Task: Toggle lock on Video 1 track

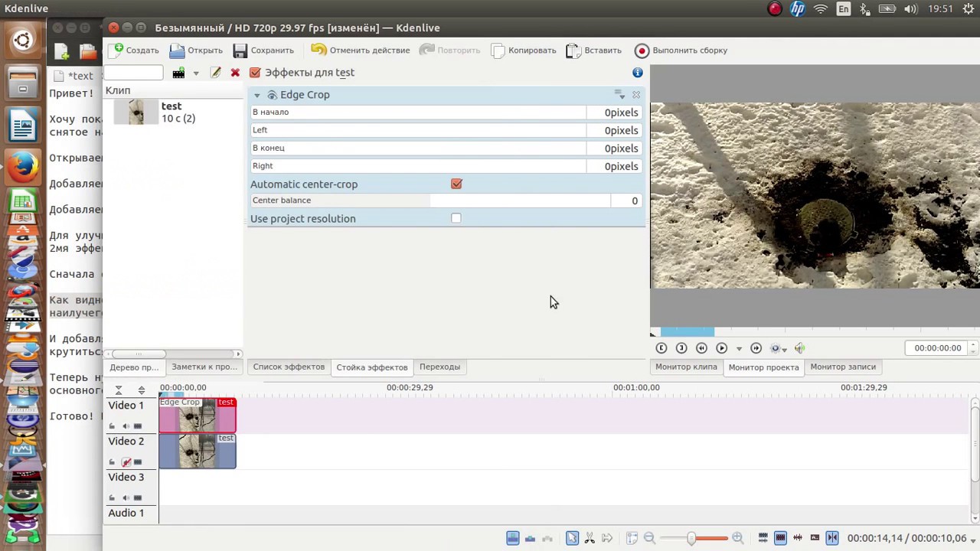Action: point(113,426)
